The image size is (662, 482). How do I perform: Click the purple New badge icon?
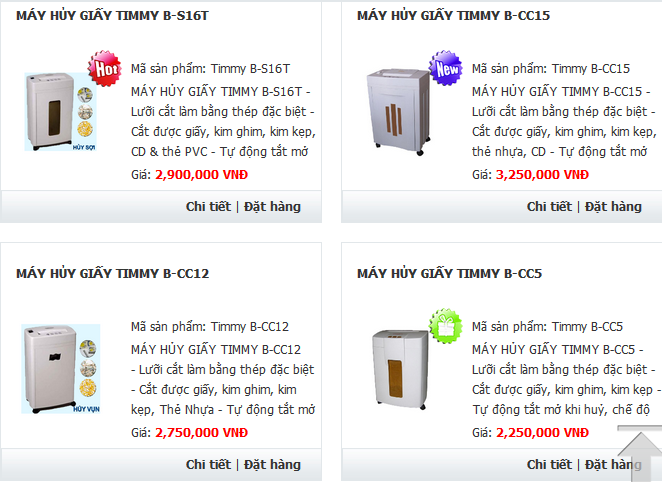[446, 69]
